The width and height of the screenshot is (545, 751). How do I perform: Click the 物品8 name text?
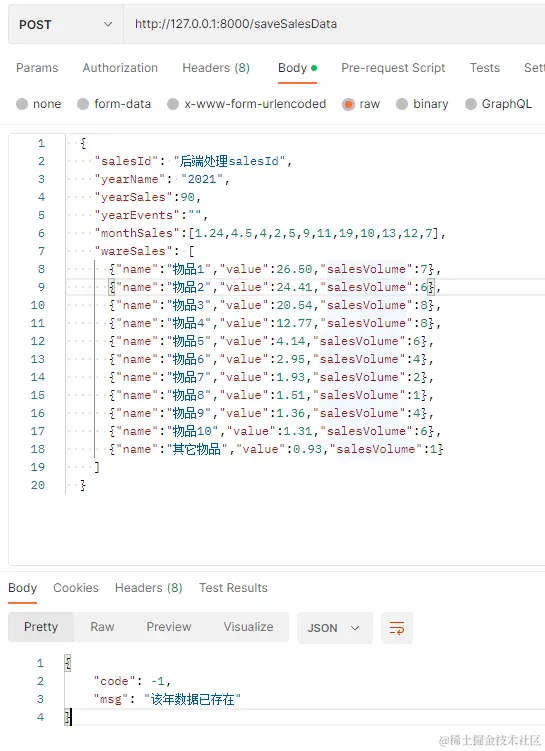[188, 395]
